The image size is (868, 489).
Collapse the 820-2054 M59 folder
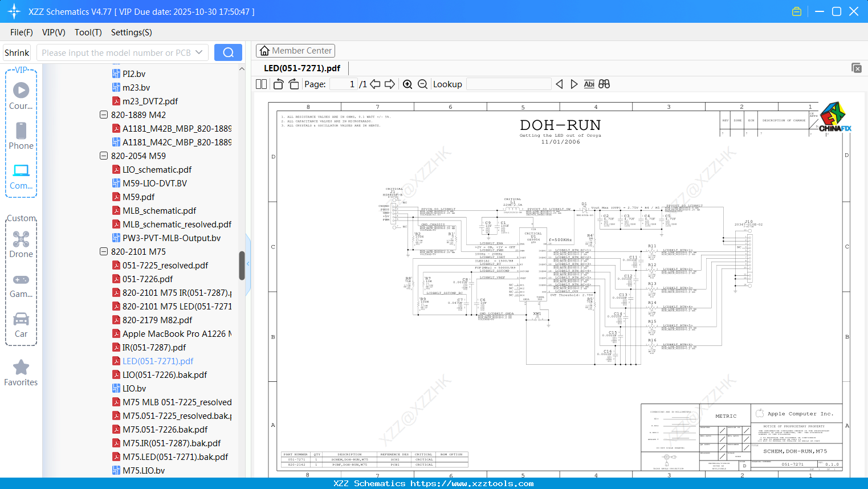pos(104,156)
